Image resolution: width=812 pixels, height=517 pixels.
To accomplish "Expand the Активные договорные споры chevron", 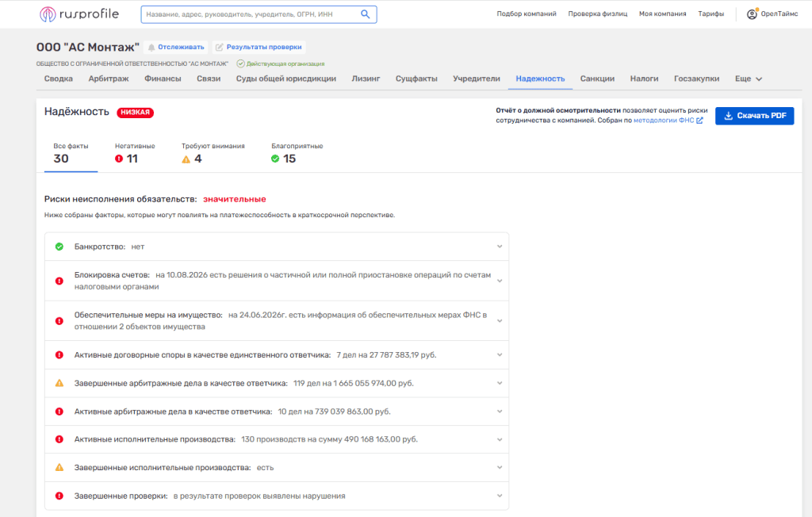I will pyautogui.click(x=500, y=355).
